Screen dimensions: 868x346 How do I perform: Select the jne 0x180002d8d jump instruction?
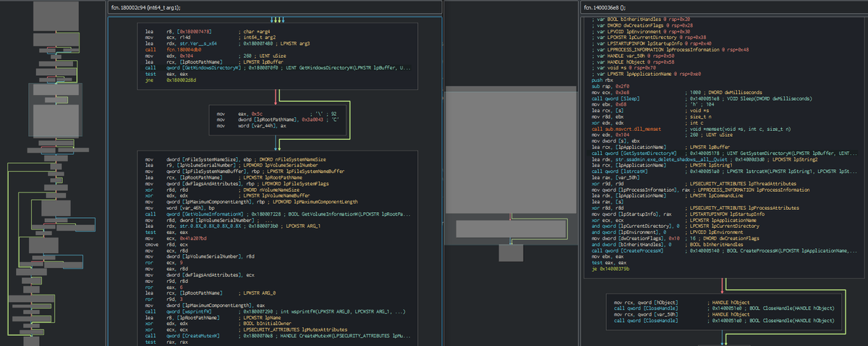click(169, 80)
